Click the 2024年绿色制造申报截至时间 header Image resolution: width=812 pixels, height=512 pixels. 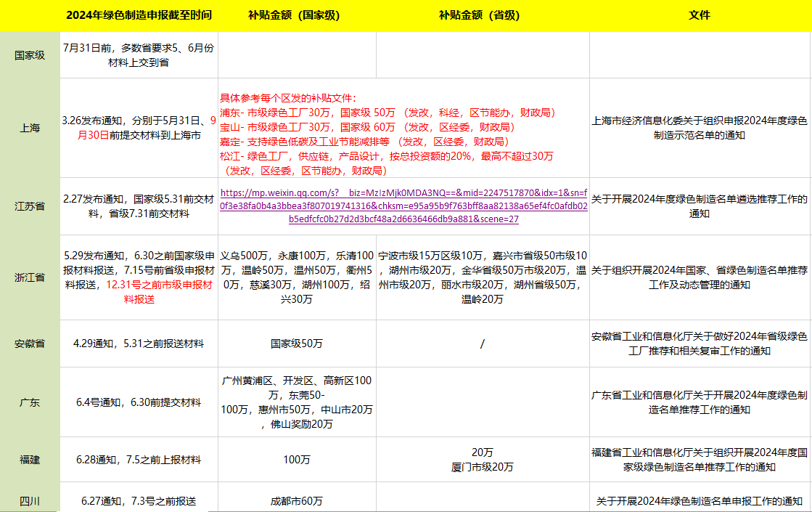(139, 15)
